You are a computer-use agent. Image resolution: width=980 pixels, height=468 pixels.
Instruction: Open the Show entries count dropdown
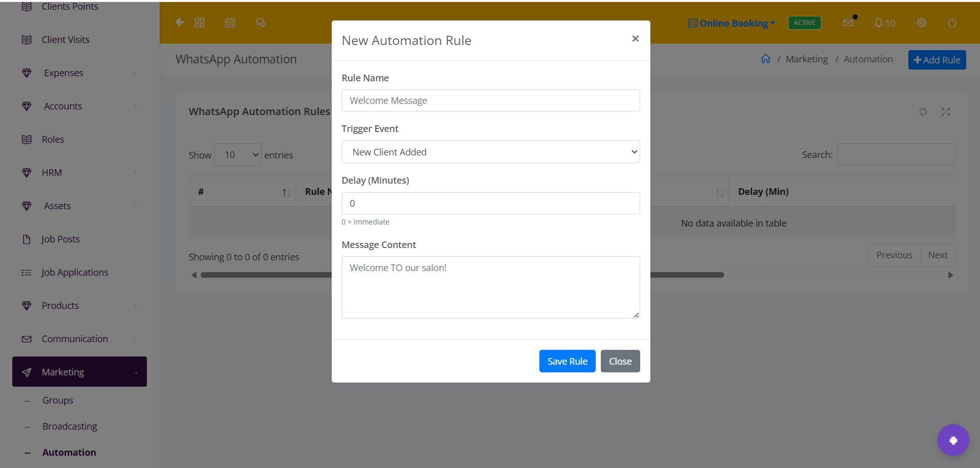[237, 154]
